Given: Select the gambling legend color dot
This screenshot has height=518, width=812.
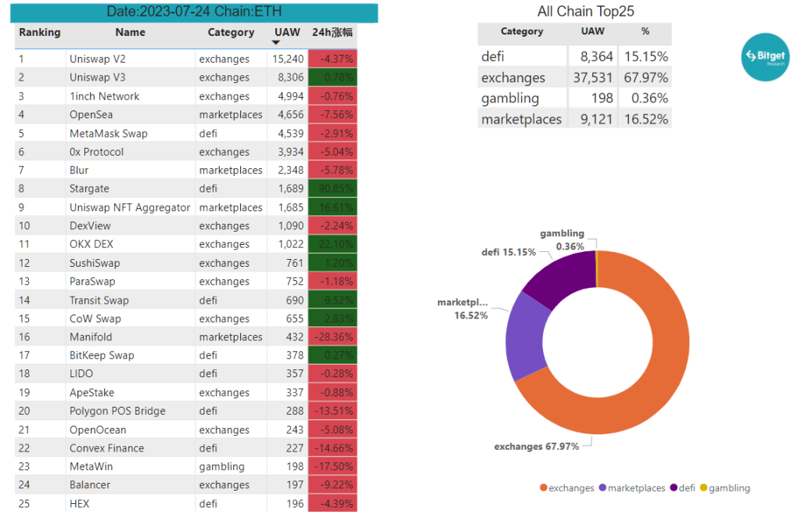Looking at the screenshot, I should (703, 487).
